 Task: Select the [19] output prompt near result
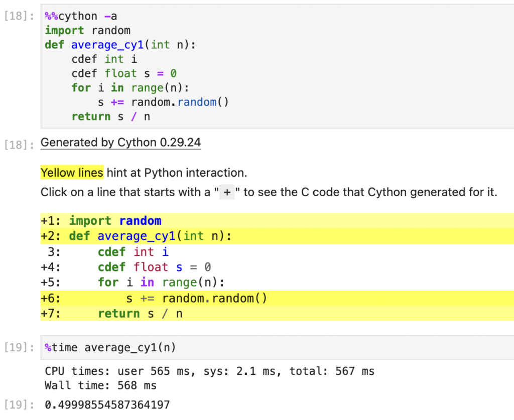(x=19, y=405)
